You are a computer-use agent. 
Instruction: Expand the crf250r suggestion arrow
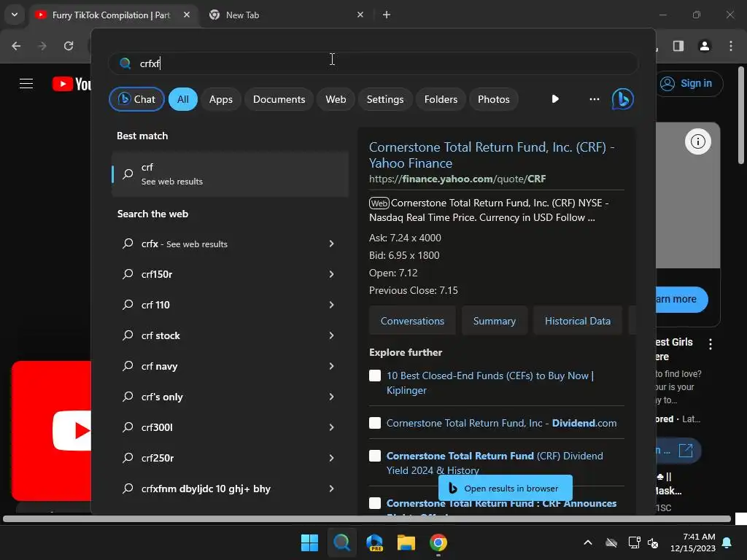point(332,458)
